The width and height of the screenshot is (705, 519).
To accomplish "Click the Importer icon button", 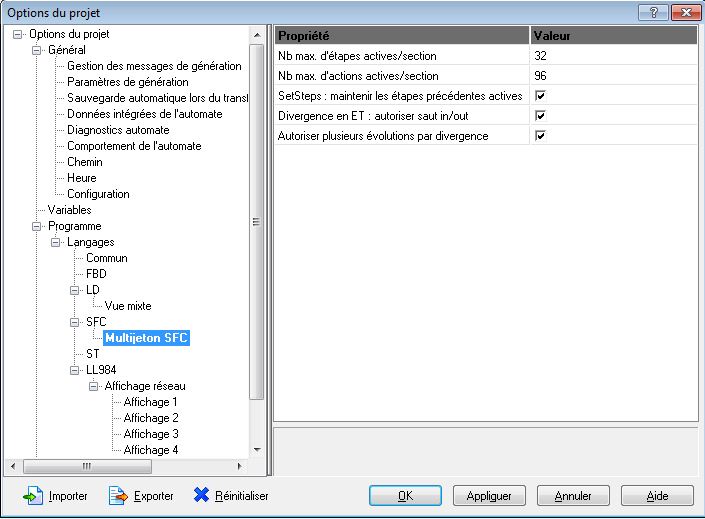I will (x=33, y=496).
